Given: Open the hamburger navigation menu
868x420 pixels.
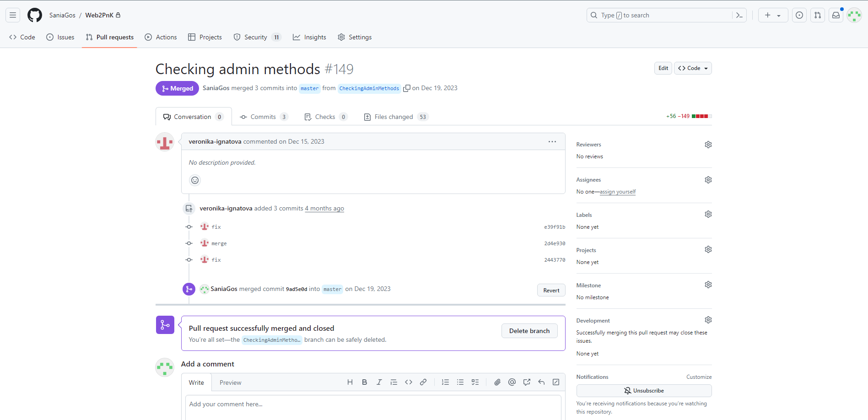Looking at the screenshot, I should (13, 15).
